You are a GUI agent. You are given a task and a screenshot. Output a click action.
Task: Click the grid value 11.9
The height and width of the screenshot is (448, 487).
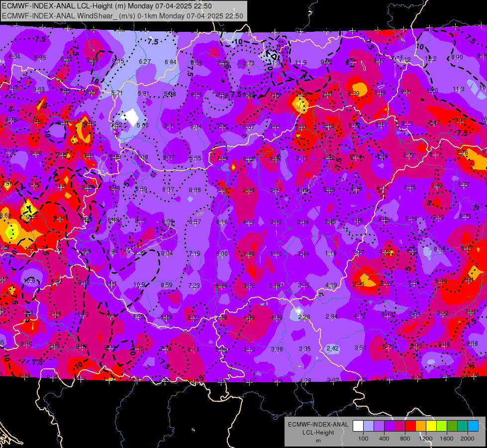tap(300, 63)
